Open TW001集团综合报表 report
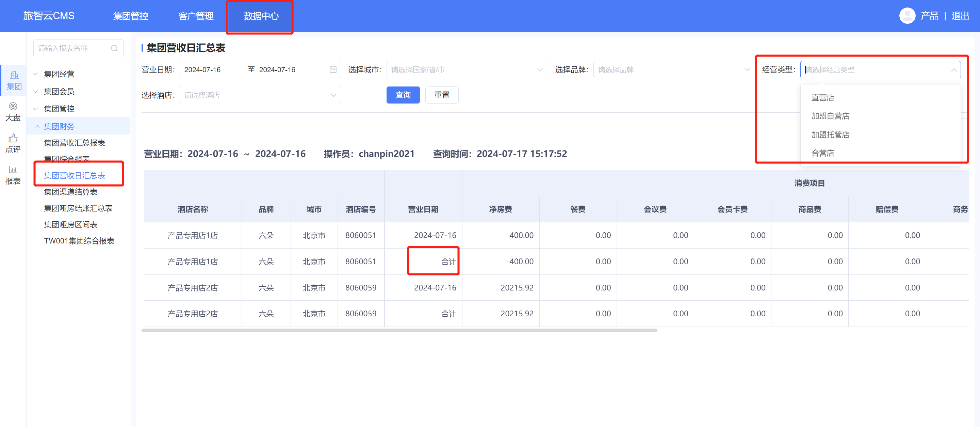Screen dimensions: 980x427 [x=79, y=241]
